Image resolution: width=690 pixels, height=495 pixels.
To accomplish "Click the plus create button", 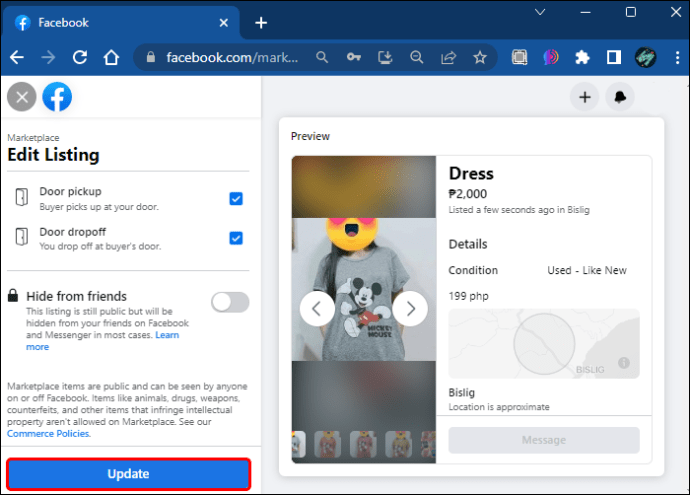I will 584,97.
